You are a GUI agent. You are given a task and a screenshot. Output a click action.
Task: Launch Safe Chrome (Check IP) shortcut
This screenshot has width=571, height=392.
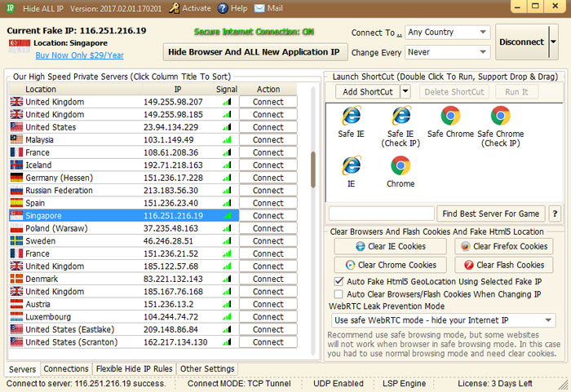(x=501, y=116)
